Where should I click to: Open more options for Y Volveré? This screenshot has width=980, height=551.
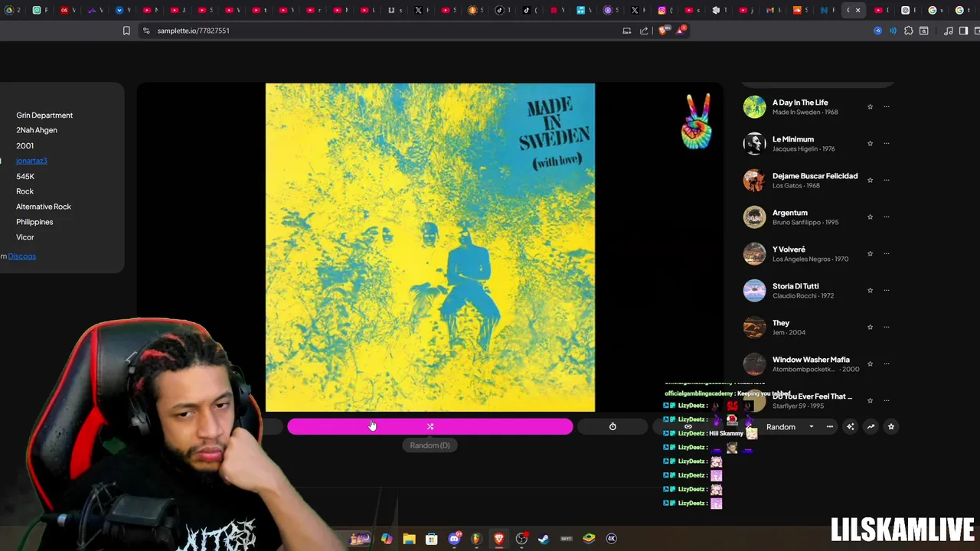887,253
